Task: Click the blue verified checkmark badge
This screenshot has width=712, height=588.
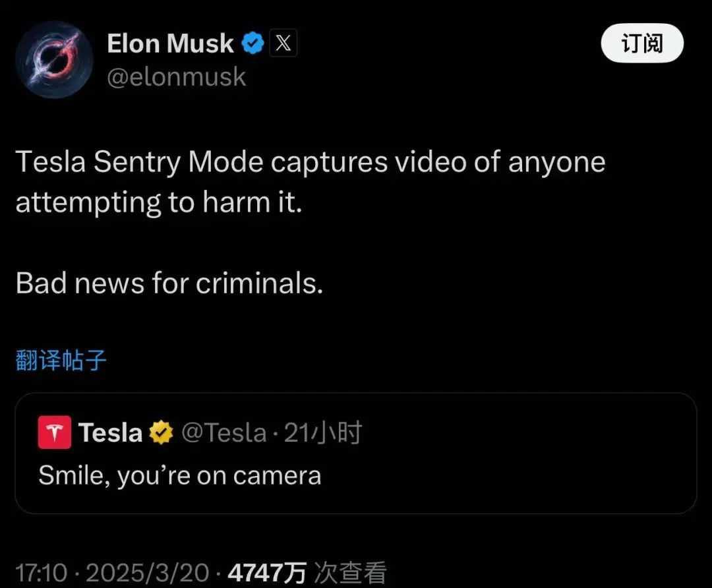Action: [x=252, y=44]
